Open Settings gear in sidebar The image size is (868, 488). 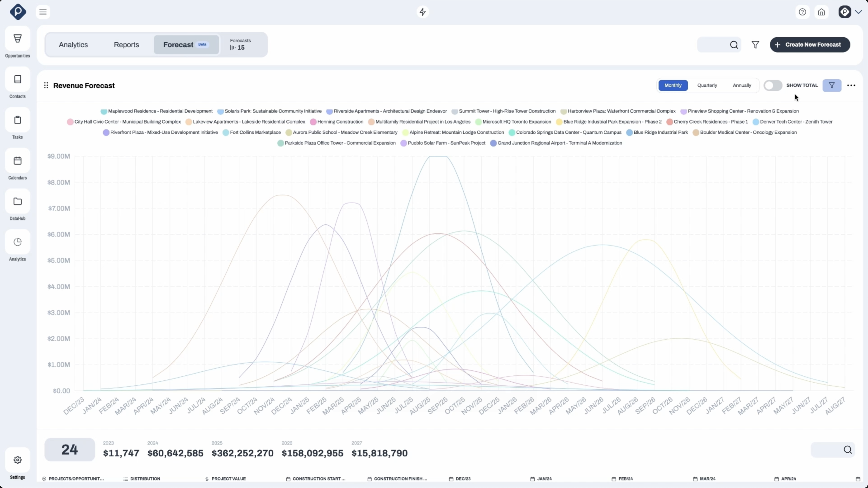click(17, 460)
